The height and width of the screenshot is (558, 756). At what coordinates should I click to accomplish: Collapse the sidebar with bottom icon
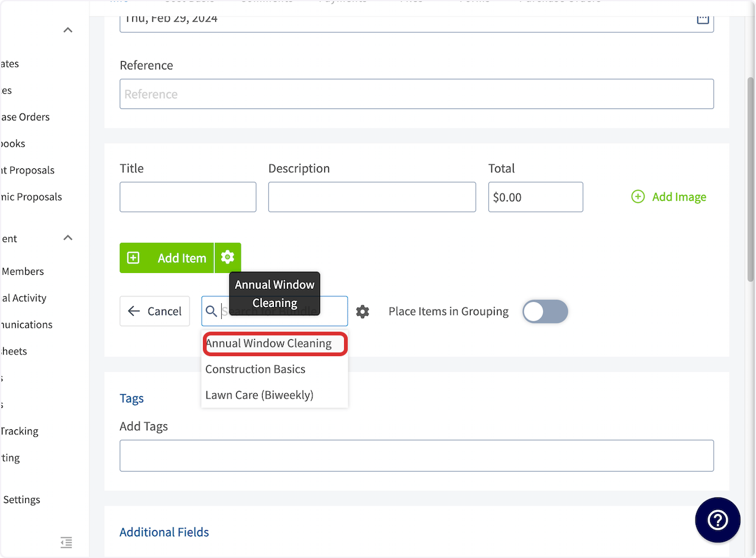point(66,542)
